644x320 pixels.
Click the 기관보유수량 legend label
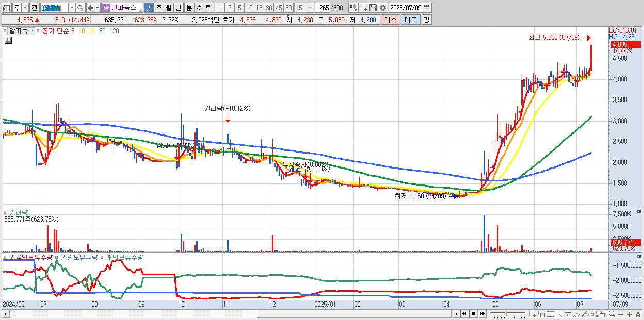79,257
